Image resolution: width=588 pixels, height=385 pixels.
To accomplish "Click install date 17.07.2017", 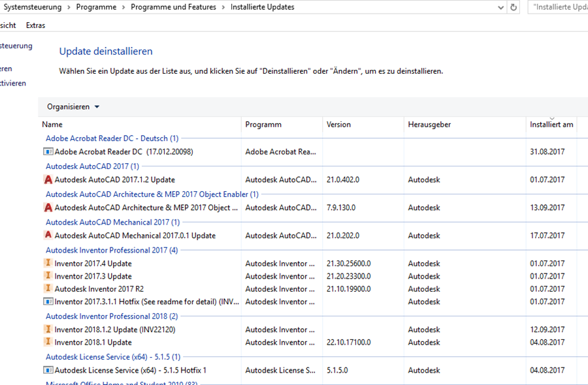I will coord(547,236).
